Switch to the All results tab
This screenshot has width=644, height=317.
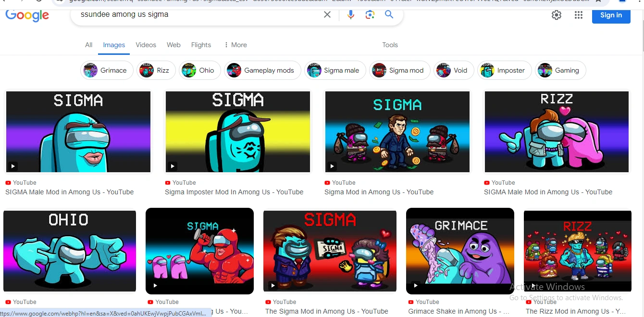point(88,45)
